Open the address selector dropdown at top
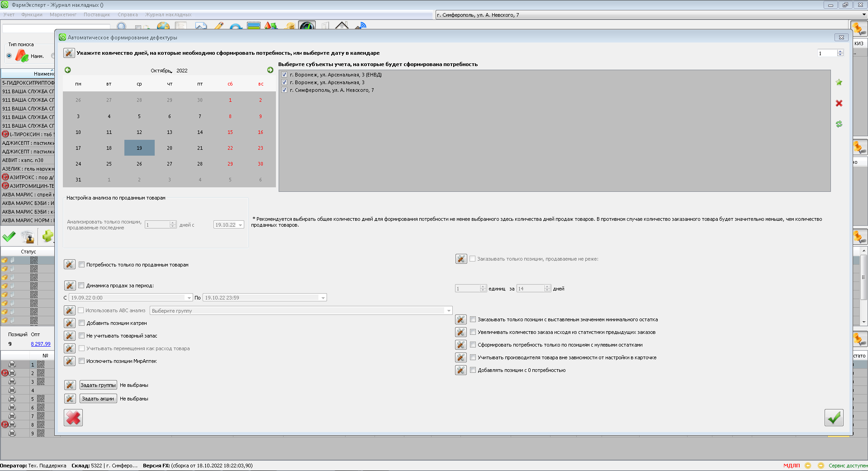Viewport: 868px width, 471px height. 863,15
